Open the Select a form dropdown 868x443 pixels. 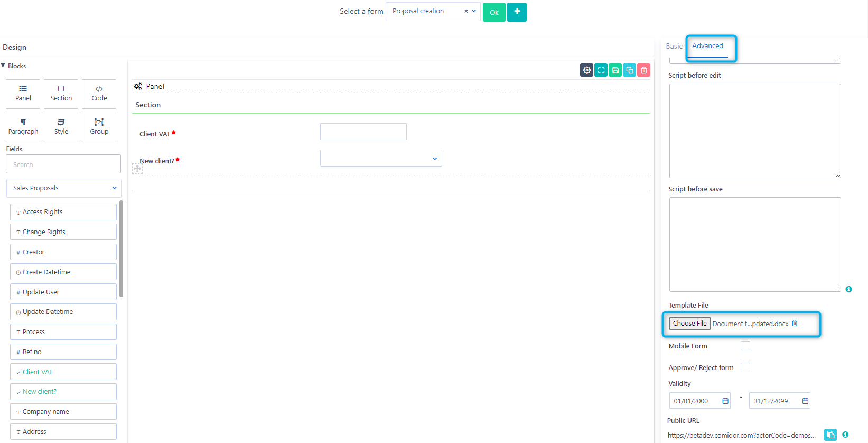click(433, 12)
